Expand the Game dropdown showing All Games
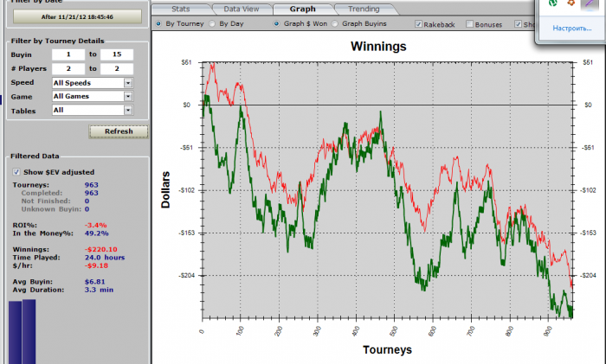The width and height of the screenshot is (606, 364). tap(128, 97)
